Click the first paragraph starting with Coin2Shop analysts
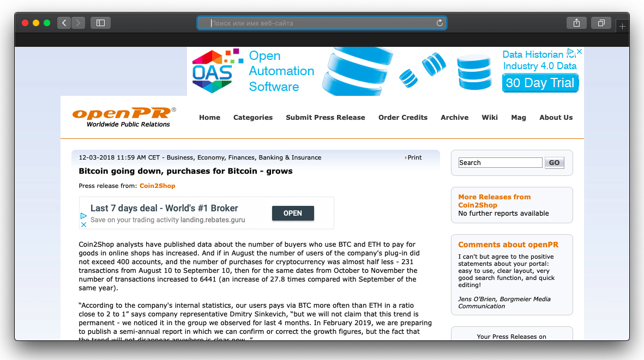This screenshot has height=360, width=644. (249, 266)
